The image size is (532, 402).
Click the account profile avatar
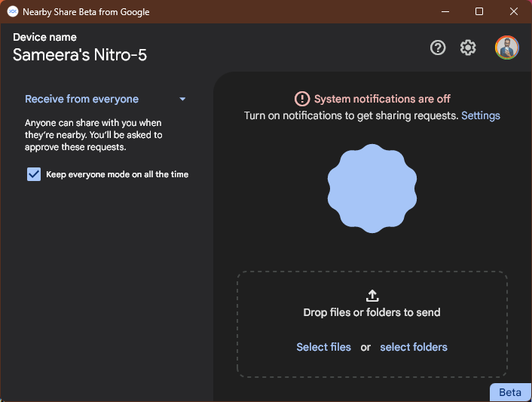click(506, 48)
